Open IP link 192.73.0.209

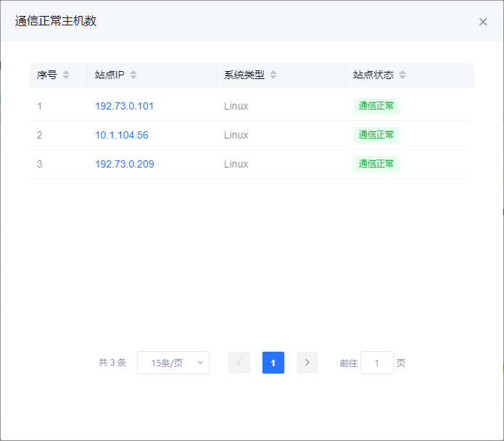tap(124, 164)
